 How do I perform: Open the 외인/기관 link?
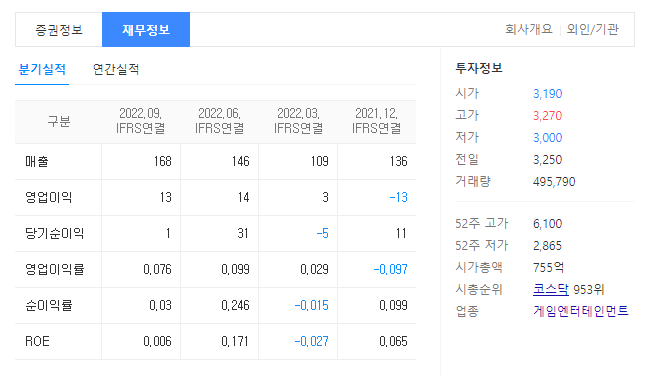pos(592,30)
